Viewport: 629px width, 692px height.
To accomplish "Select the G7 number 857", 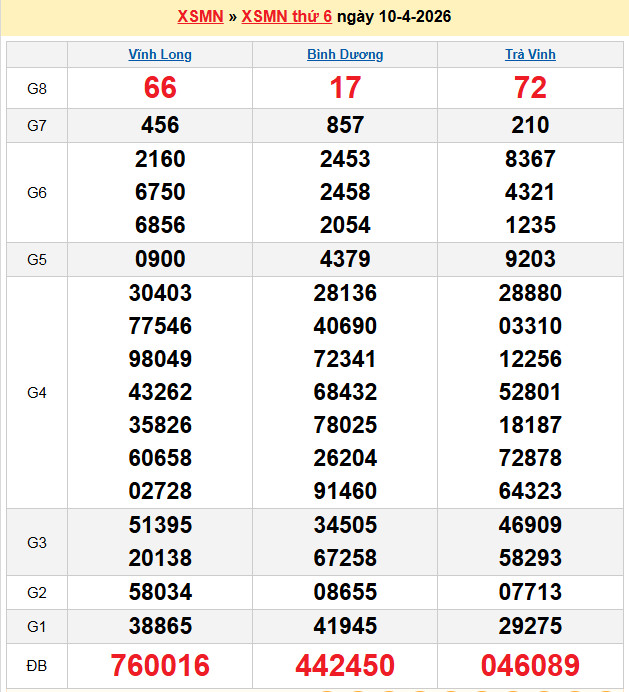I will pos(345,125).
